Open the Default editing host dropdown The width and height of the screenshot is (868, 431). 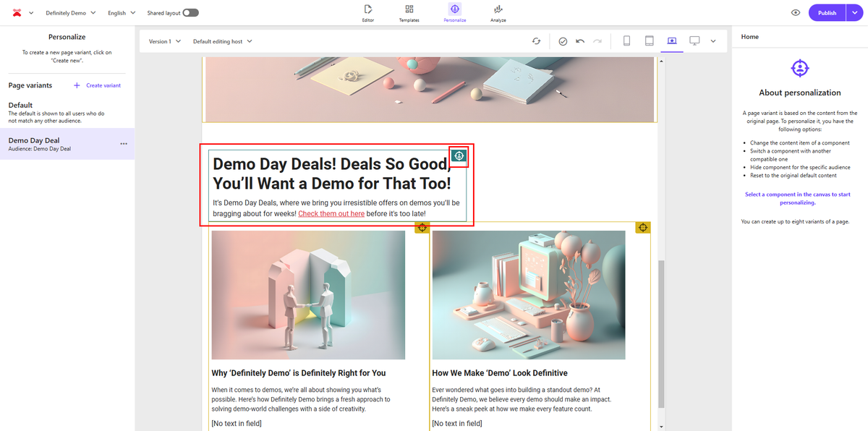tap(223, 41)
